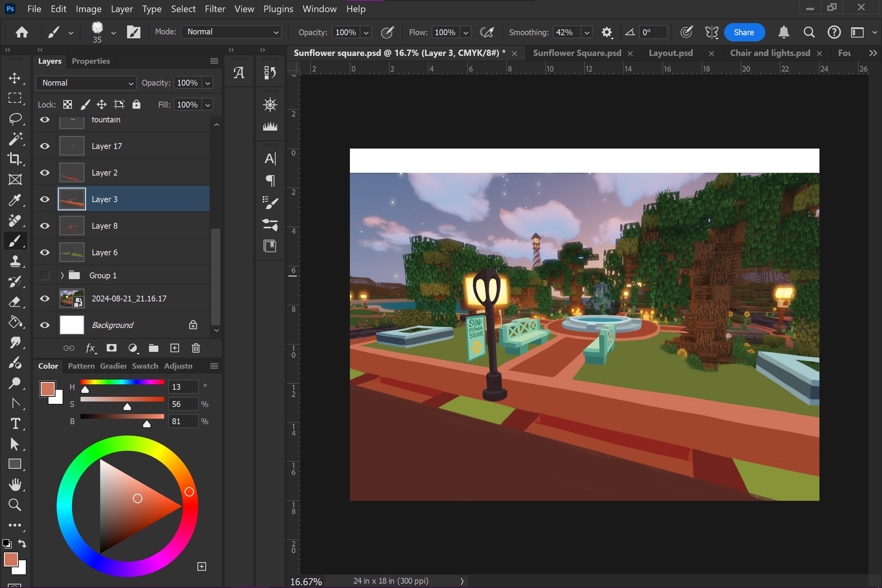Screen dimensions: 882x588
Task: Select the Clone Stamp tool
Action: [15, 261]
